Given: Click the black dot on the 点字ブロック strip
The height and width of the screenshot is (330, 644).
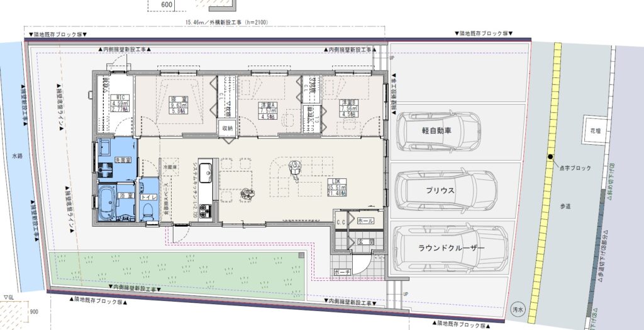Looking at the screenshot, I should click(550, 157).
